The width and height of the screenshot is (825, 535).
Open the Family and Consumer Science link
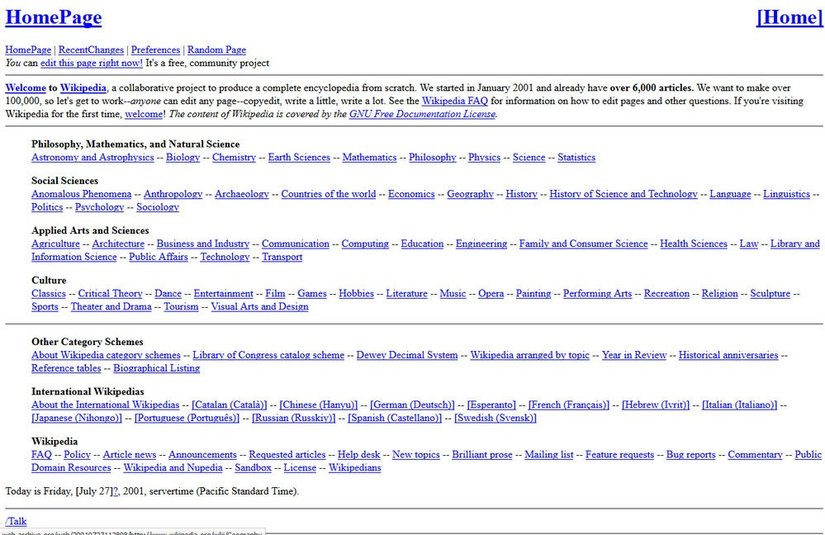(x=583, y=244)
